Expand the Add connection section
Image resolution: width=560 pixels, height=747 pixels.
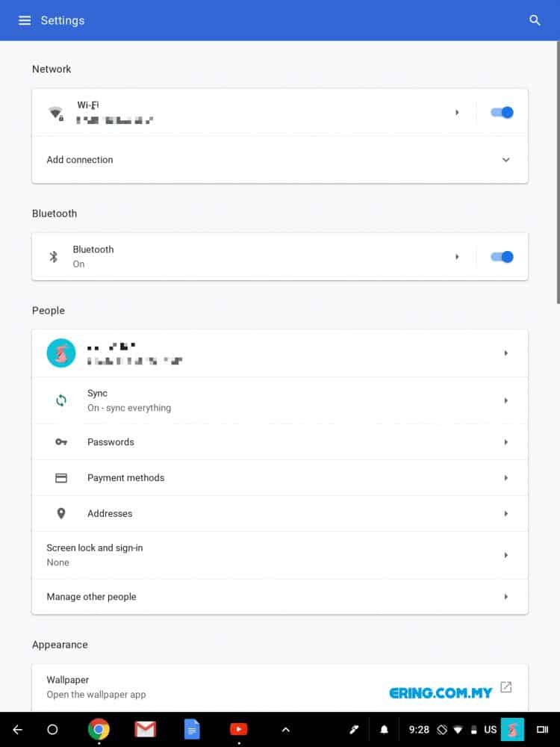coord(280,160)
